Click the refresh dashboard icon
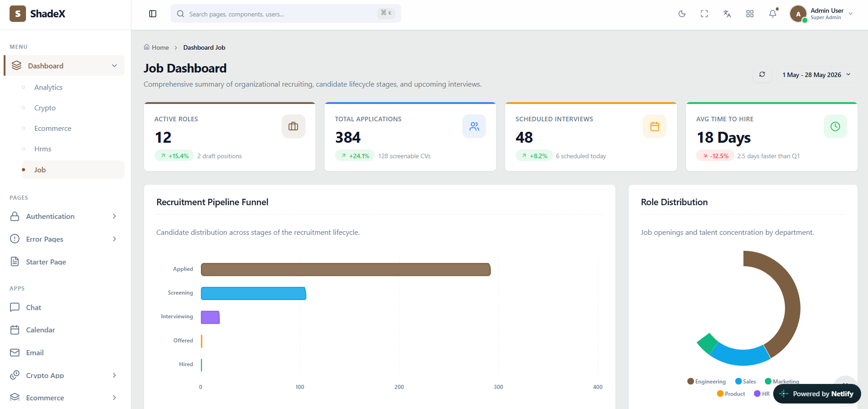868x409 pixels. 762,74
